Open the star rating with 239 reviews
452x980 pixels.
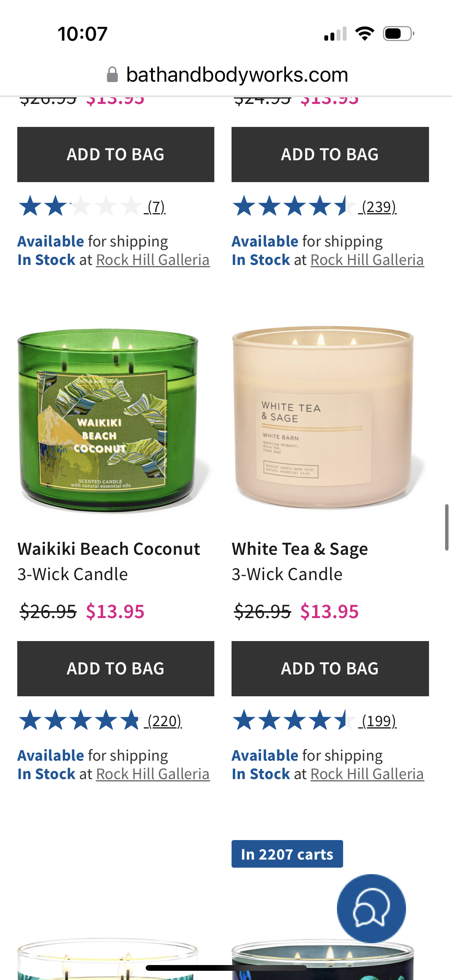[314, 207]
